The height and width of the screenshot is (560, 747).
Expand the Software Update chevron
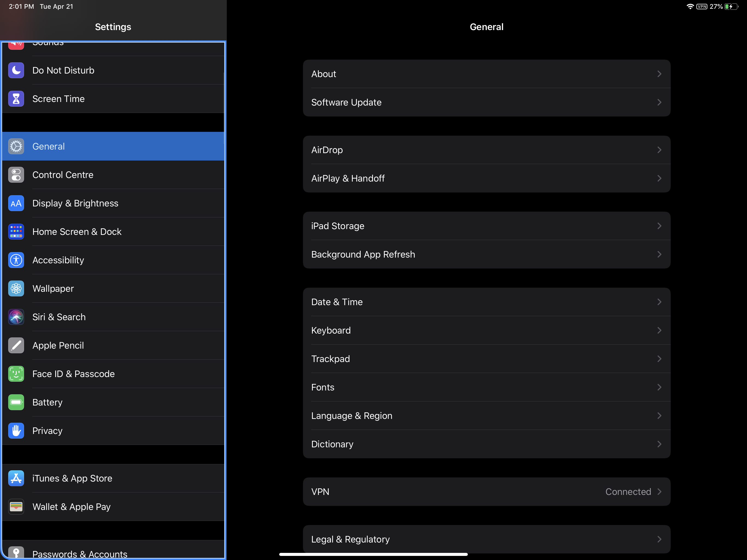point(659,102)
